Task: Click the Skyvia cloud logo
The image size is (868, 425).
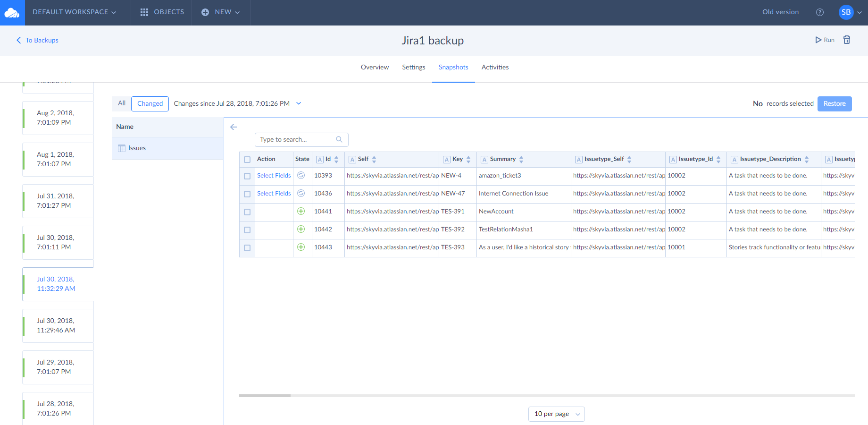Action: [x=12, y=13]
